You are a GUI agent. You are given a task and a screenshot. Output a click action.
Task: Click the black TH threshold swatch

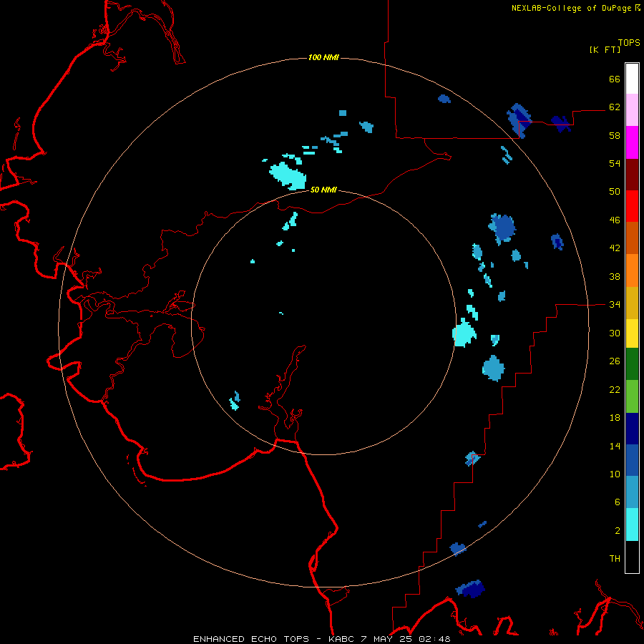pyautogui.click(x=632, y=557)
